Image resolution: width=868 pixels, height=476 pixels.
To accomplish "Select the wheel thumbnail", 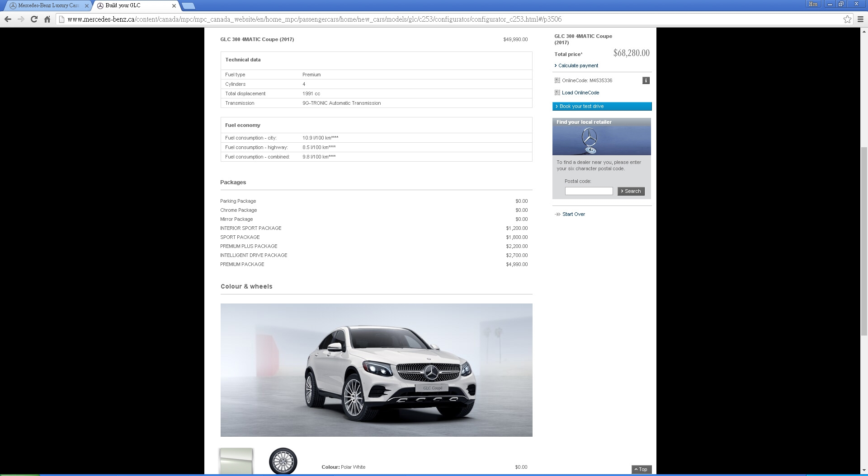I will click(x=283, y=461).
